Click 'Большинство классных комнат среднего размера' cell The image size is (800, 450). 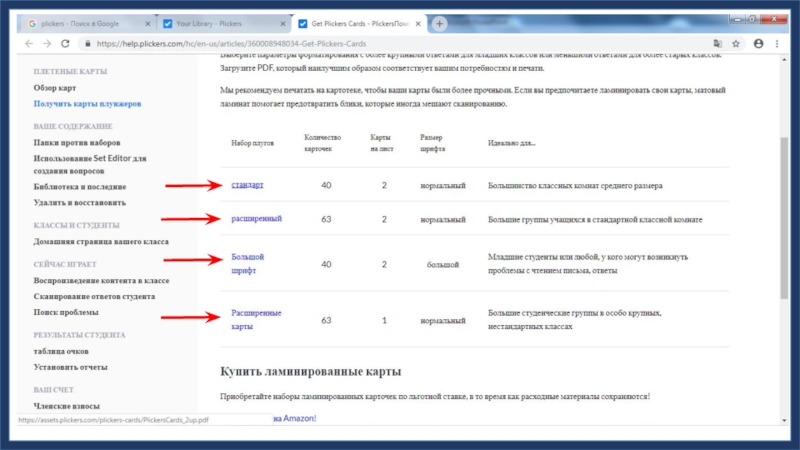[x=575, y=186]
